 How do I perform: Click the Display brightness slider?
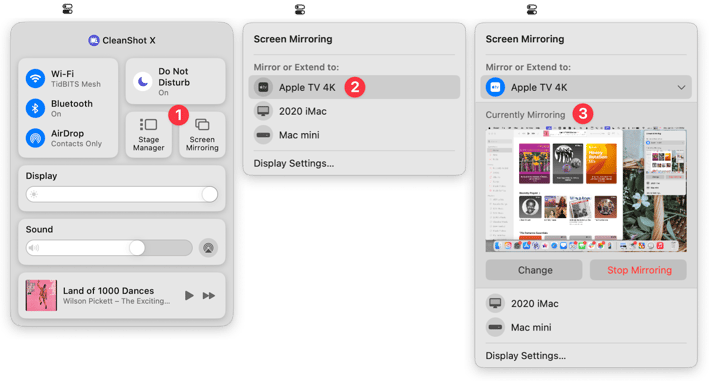click(122, 195)
